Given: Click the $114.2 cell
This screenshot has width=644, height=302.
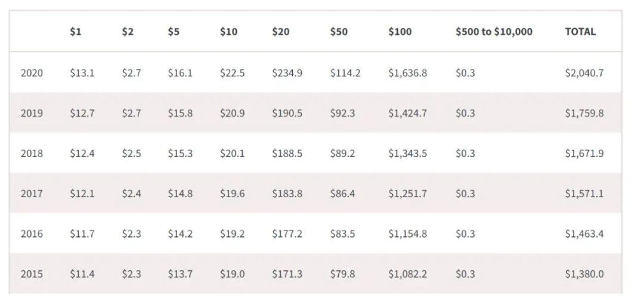Looking at the screenshot, I should point(345,73).
